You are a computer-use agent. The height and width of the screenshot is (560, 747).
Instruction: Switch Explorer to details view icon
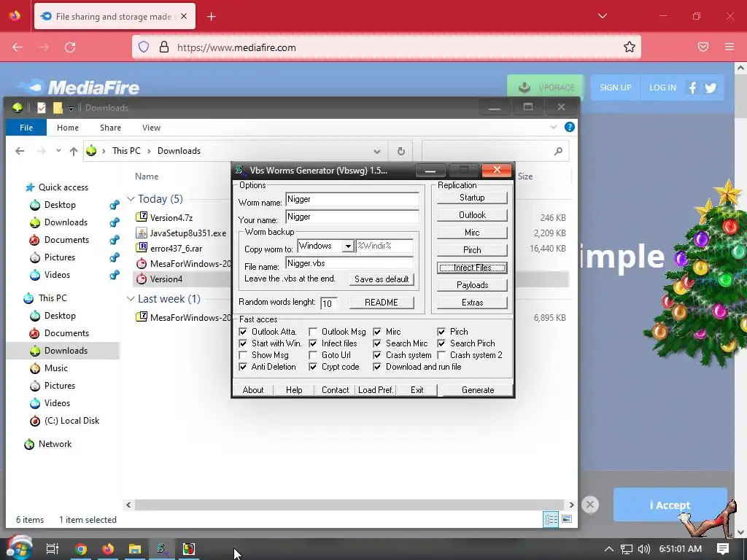point(551,519)
